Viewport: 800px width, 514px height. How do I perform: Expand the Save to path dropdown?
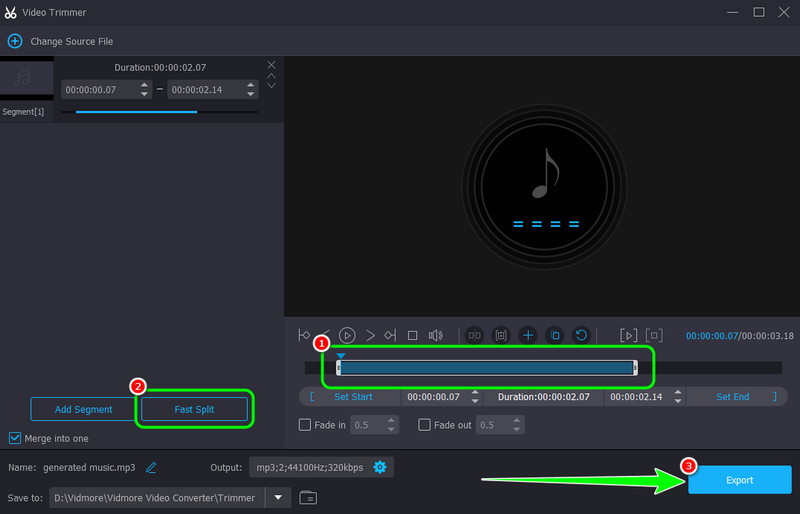coord(278,497)
